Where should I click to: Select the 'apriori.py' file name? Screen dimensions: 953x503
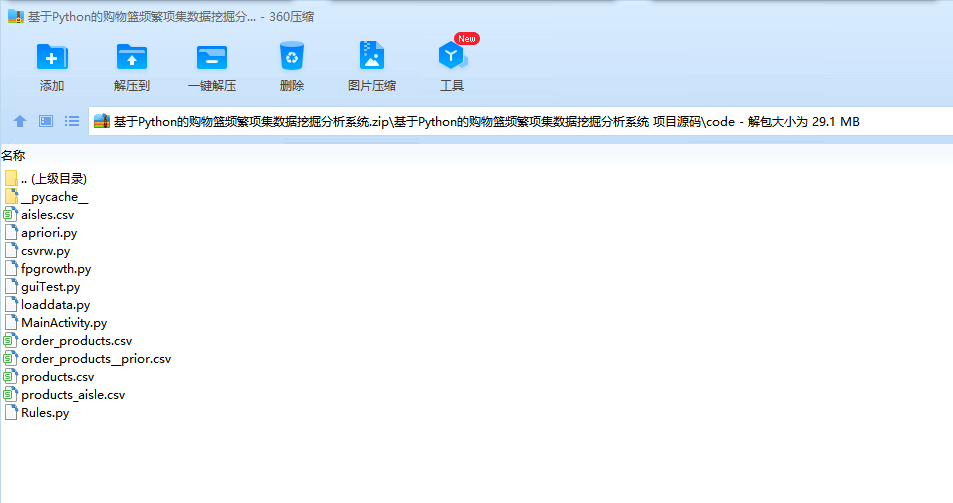[49, 233]
